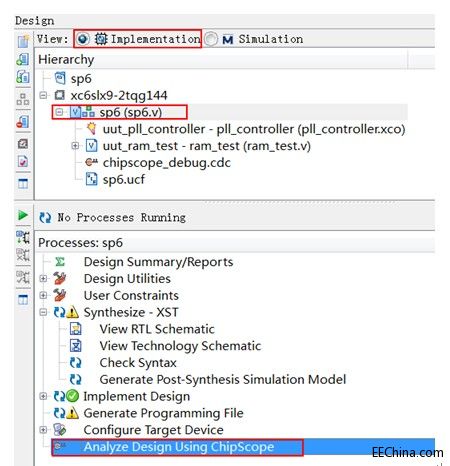Collapse the xc6slx9-2tqg144 device node
This screenshot has width=450, height=466.
pyautogui.click(x=43, y=96)
